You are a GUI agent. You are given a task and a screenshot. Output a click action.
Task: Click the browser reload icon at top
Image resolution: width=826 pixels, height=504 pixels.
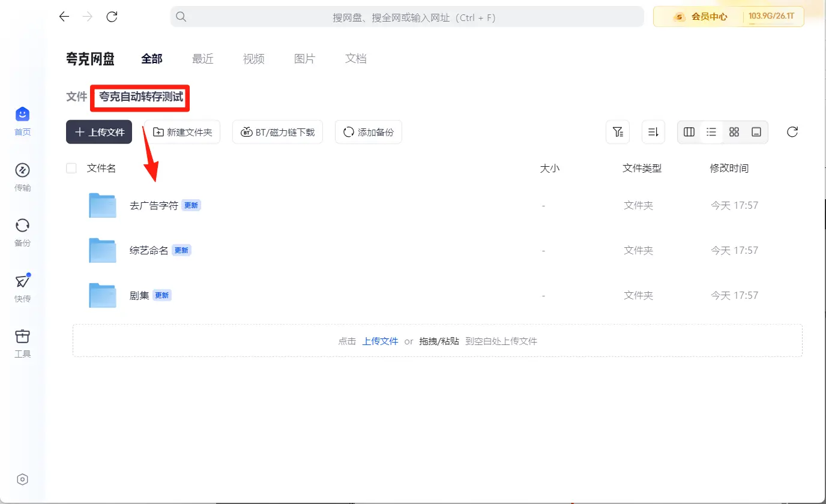[112, 17]
